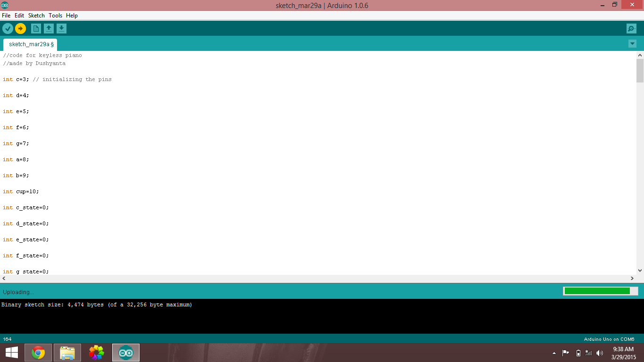This screenshot has height=362, width=644.
Task: Click the volume speaker tray icon
Action: (x=600, y=353)
